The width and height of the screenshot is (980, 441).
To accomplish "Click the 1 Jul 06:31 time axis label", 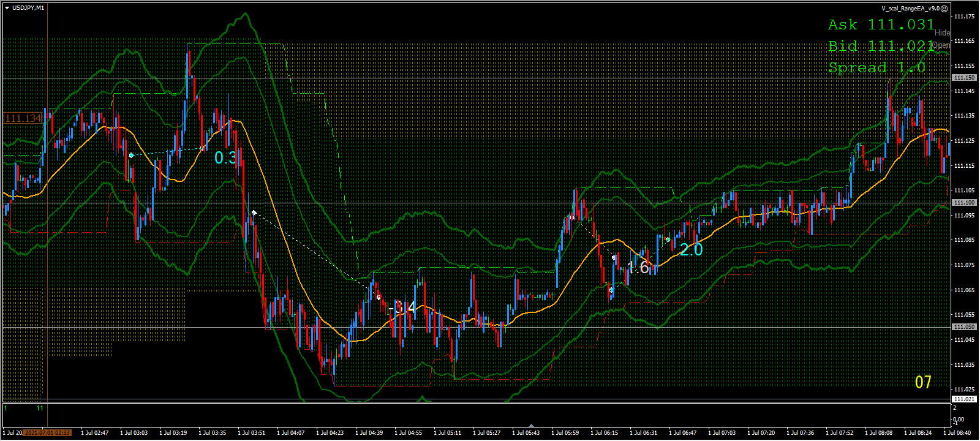I will (x=644, y=433).
